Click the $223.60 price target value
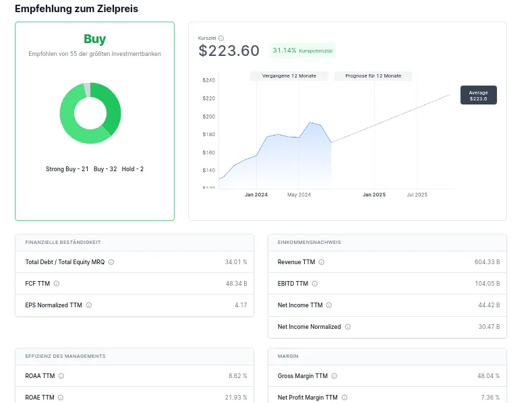 (x=229, y=51)
